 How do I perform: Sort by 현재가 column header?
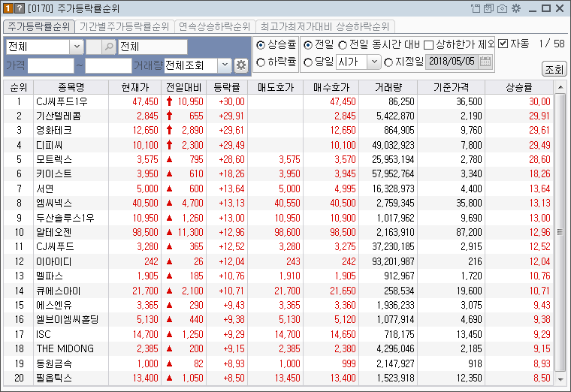tap(134, 87)
